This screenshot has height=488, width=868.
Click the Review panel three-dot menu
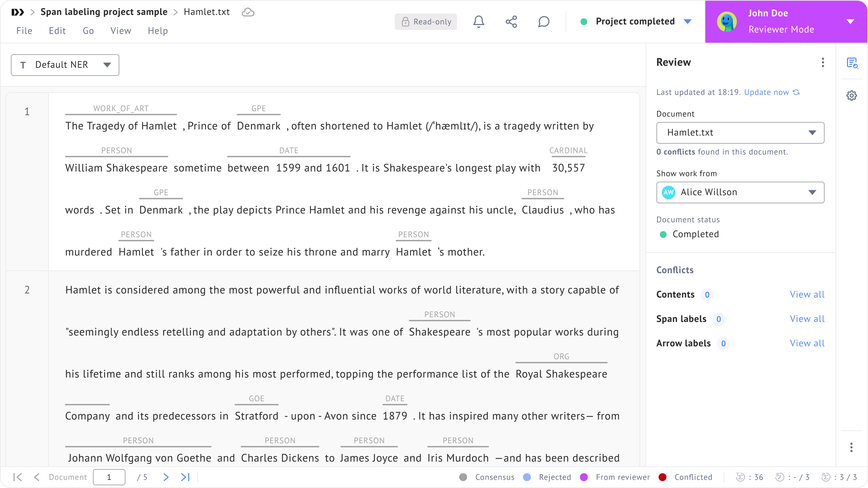(823, 62)
